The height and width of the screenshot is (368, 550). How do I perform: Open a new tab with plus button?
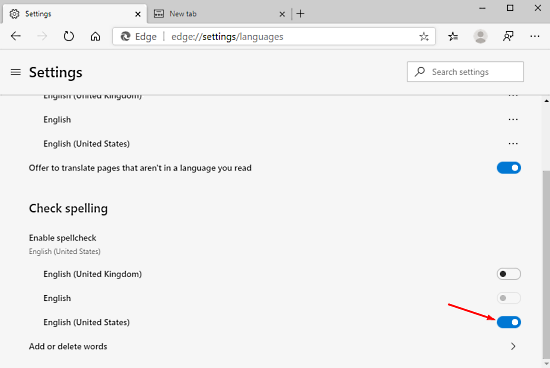[301, 14]
